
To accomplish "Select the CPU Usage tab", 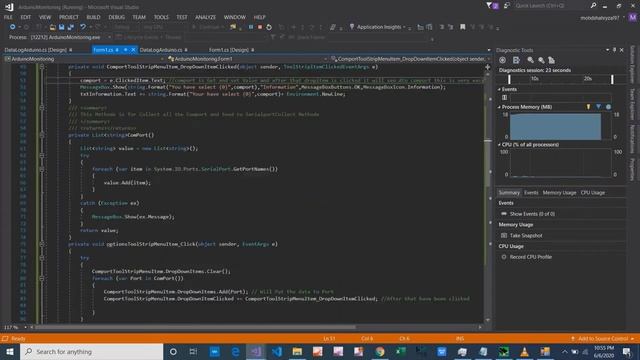I will pos(593,193).
